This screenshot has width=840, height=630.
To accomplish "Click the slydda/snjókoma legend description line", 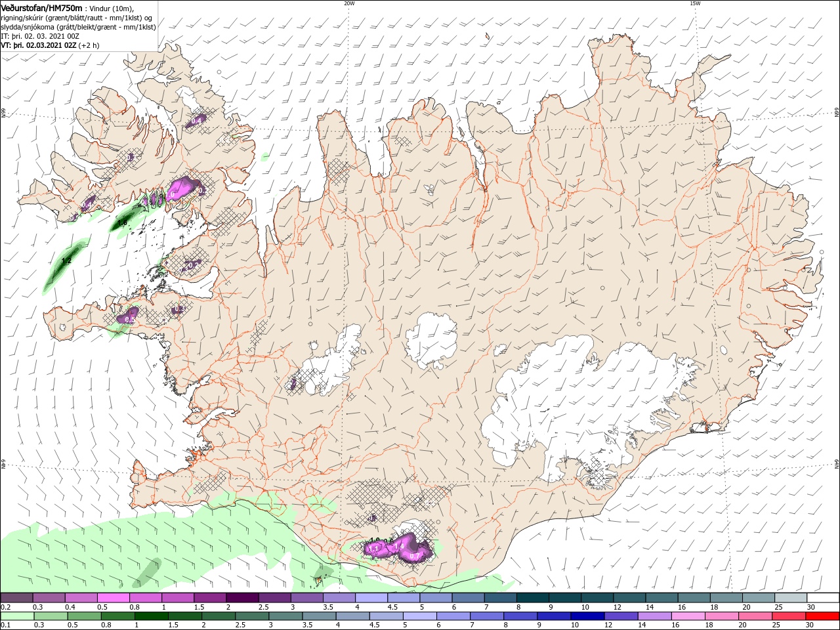I will point(78,27).
